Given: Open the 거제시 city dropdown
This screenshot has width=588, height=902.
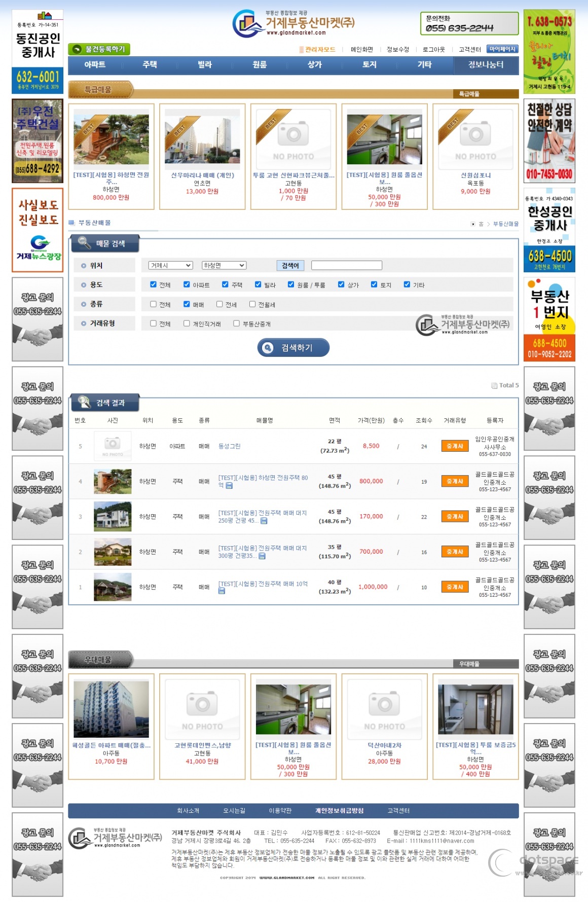Looking at the screenshot, I should tap(171, 265).
